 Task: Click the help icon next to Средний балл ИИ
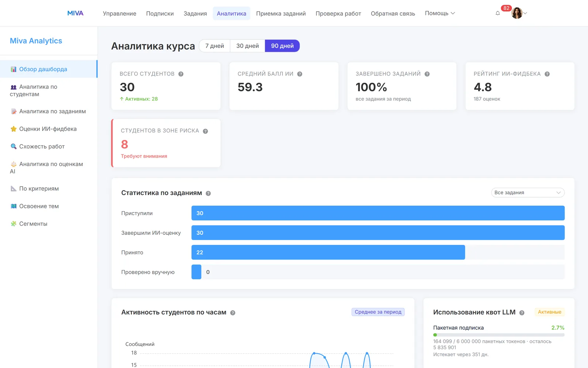(x=300, y=74)
